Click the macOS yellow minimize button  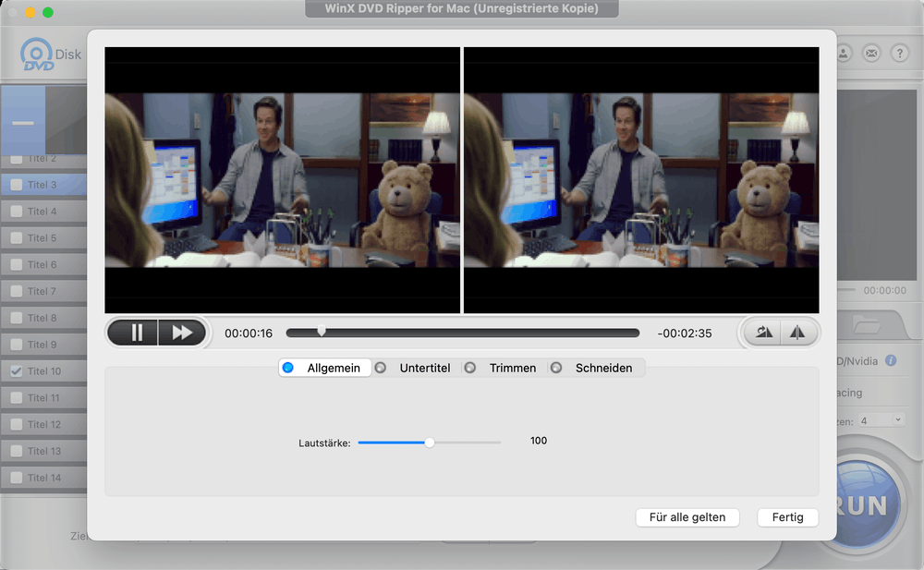coord(30,12)
